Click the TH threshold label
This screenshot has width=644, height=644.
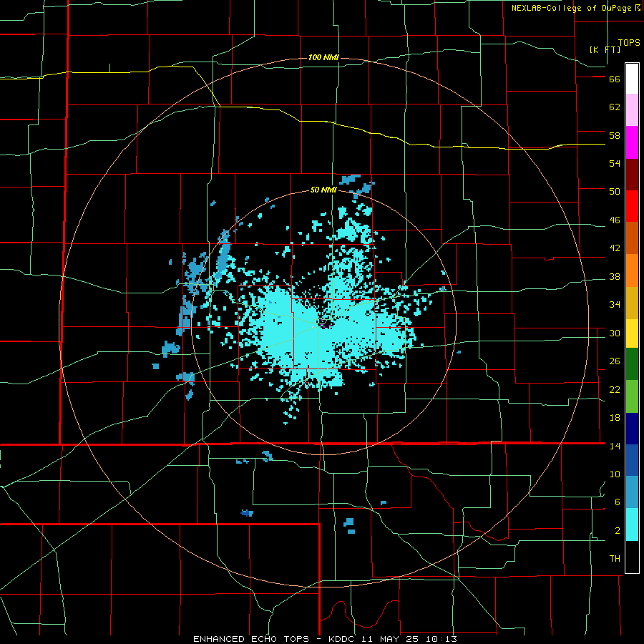[615, 559]
